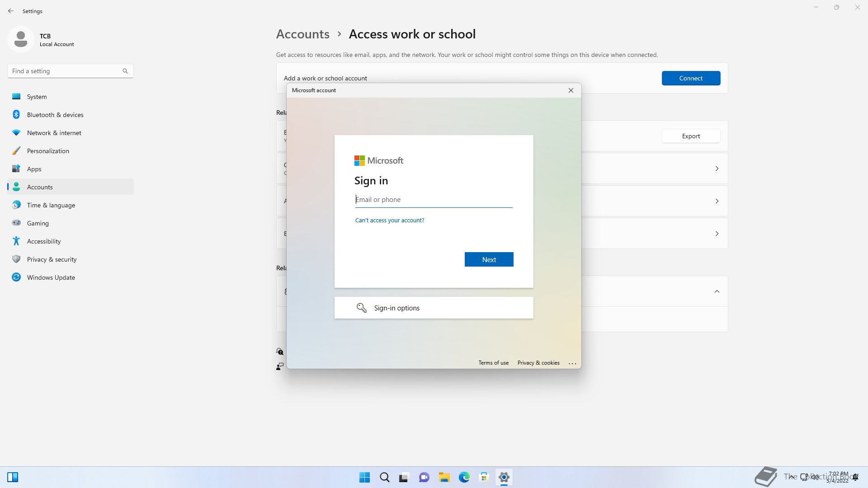868x488 pixels.
Task: Open Privacy & cookies link
Action: (x=538, y=363)
